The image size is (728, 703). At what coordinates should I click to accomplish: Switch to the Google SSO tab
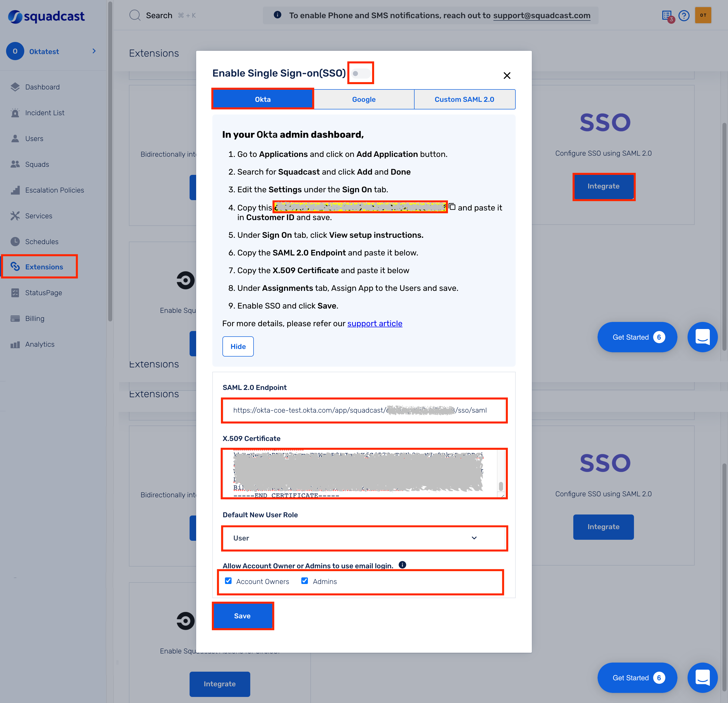click(363, 99)
